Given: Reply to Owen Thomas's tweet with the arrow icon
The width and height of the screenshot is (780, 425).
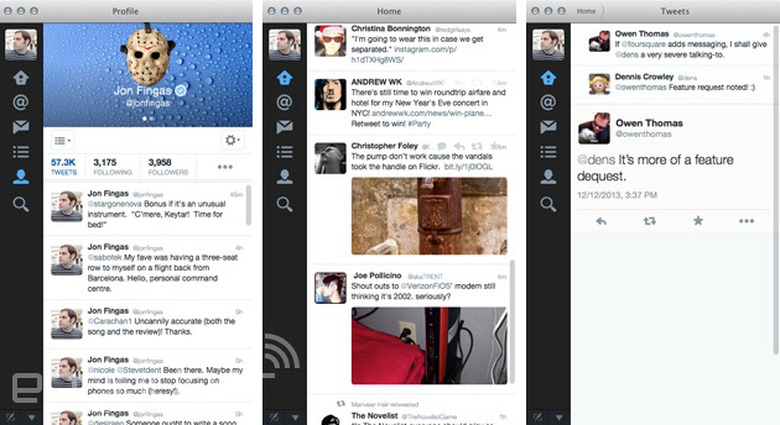Looking at the screenshot, I should (601, 220).
